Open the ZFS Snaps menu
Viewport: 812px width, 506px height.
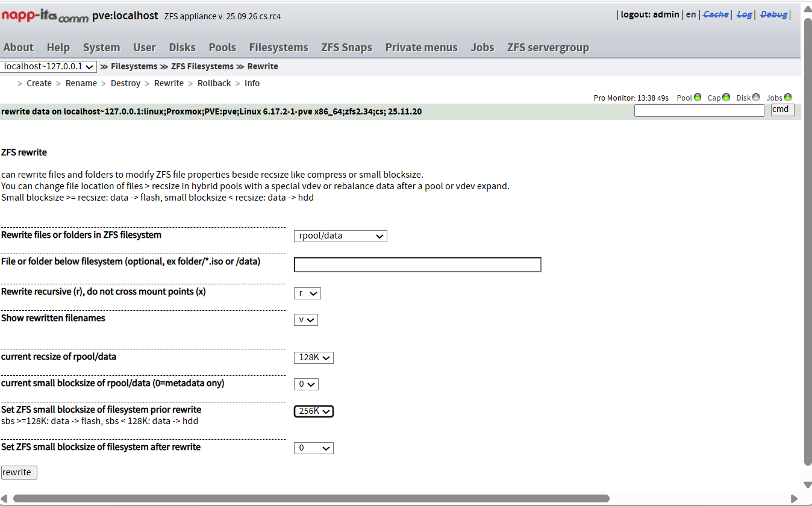click(x=347, y=48)
